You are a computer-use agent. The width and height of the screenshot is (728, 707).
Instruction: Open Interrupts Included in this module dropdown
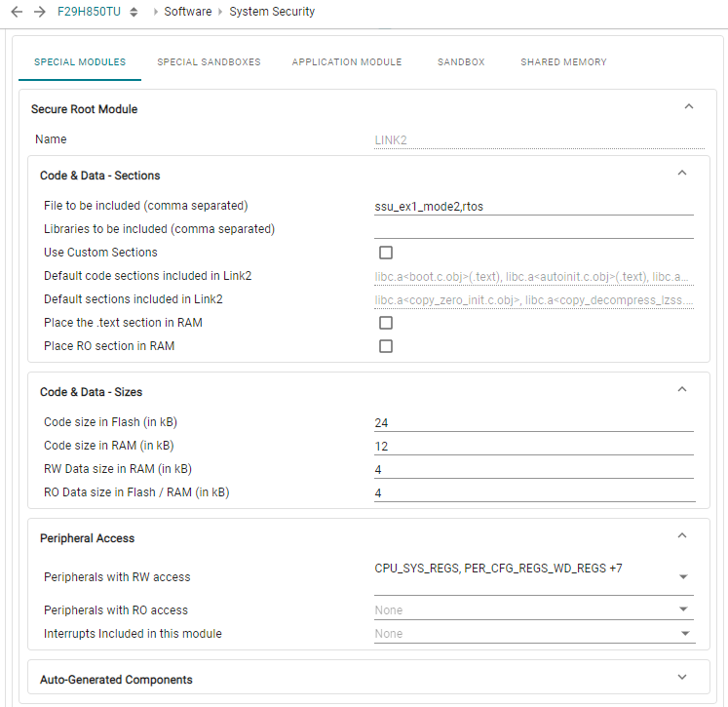click(682, 634)
